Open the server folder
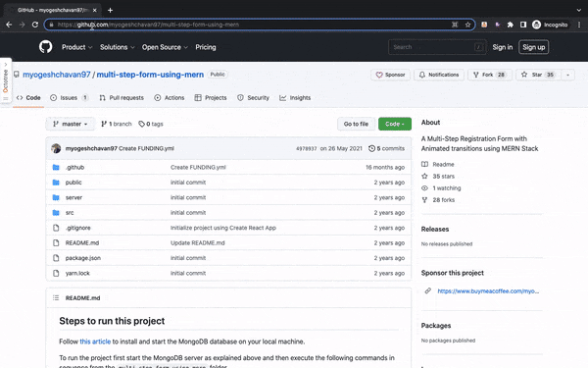Viewport: 588px width, 368px height. pyautogui.click(x=73, y=197)
